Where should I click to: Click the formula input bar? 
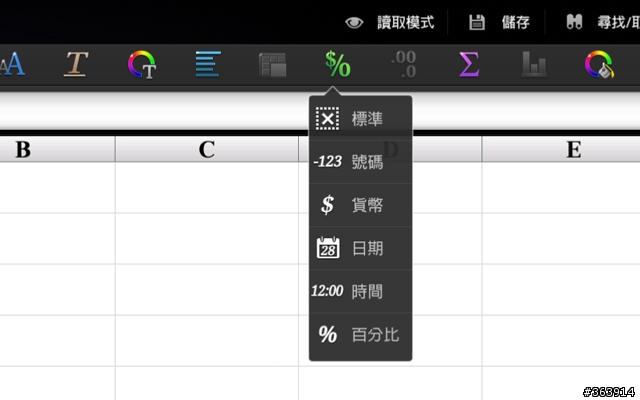(x=154, y=111)
